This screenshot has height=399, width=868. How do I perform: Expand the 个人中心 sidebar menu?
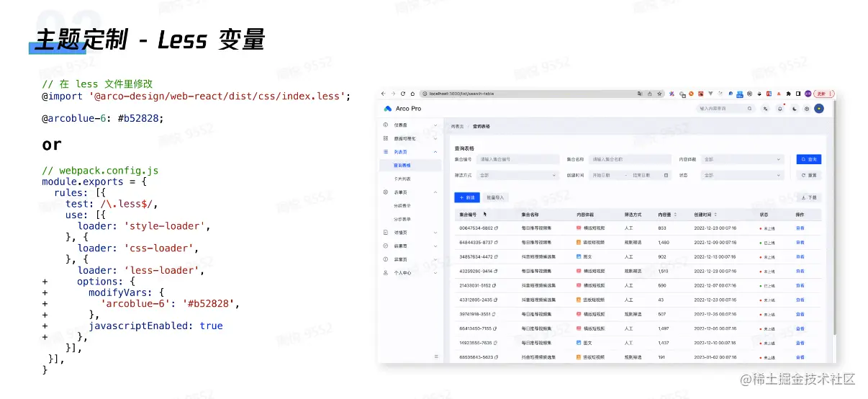pos(435,273)
